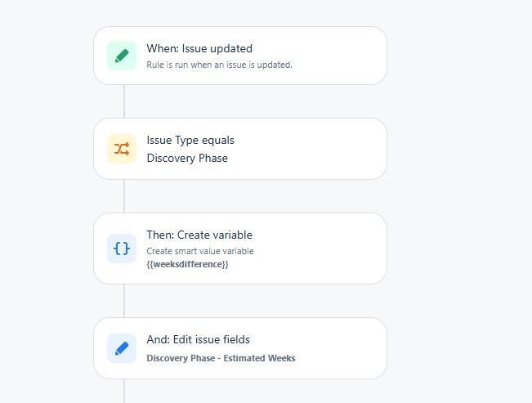Viewport: 532px width, 403px height.
Task: Open the 'When: Issue updated' title
Action: click(199, 48)
